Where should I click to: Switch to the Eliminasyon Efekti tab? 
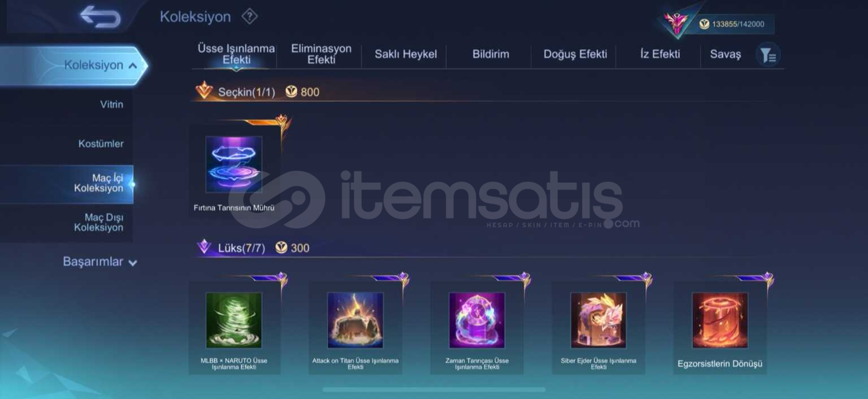pos(321,54)
